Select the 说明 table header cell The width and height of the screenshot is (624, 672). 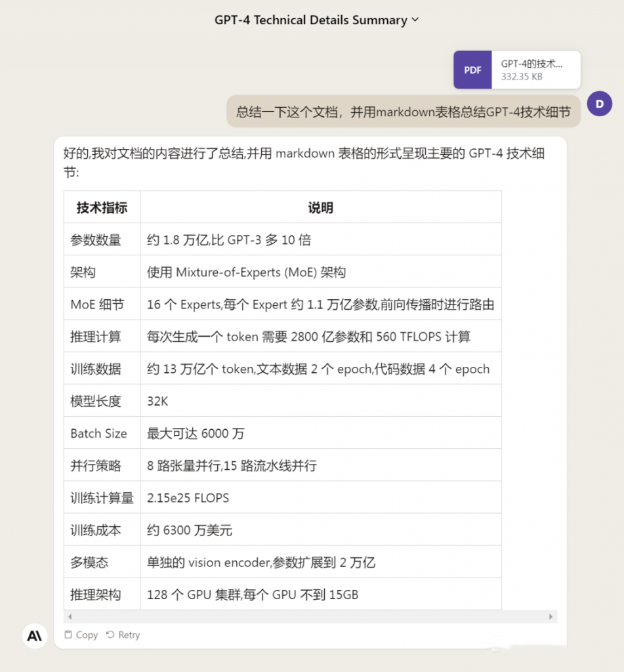coord(320,207)
